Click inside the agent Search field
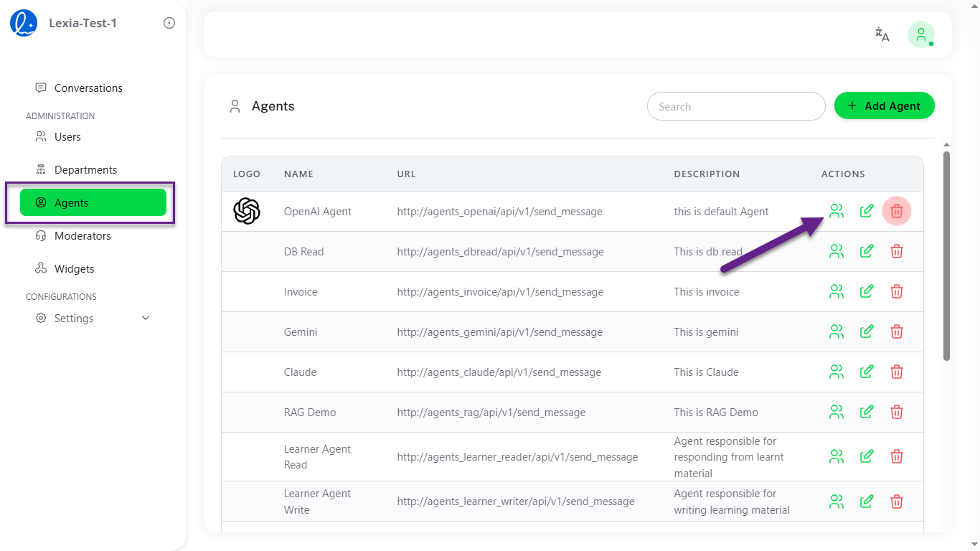Image resolution: width=980 pixels, height=551 pixels. (x=735, y=105)
